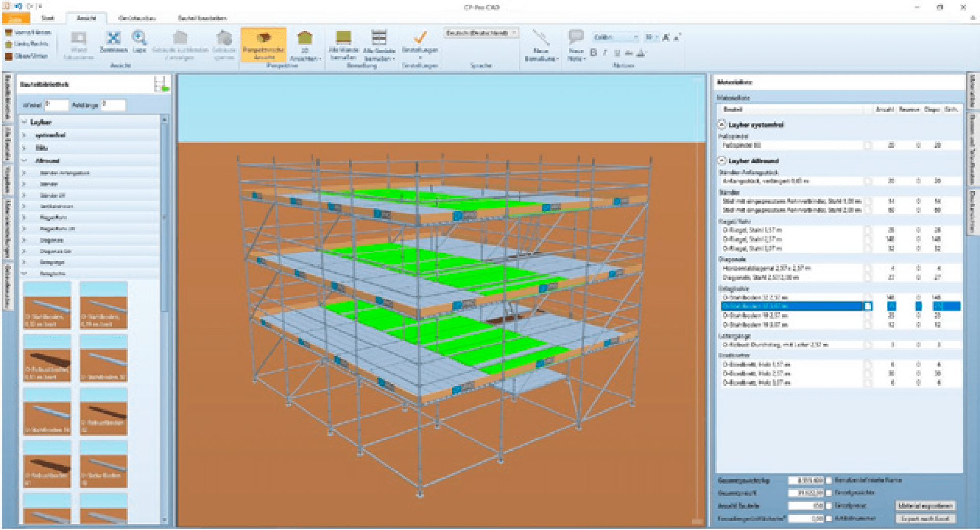Activate the Zoommen tool
This screenshot has height=530, width=980.
pos(113,41)
